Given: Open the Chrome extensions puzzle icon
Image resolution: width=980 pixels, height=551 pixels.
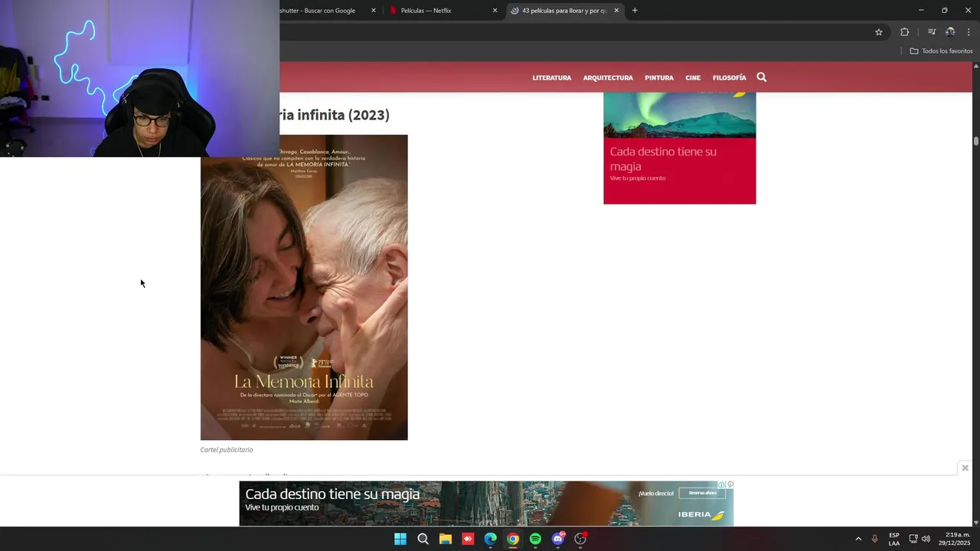Looking at the screenshot, I should click(905, 32).
